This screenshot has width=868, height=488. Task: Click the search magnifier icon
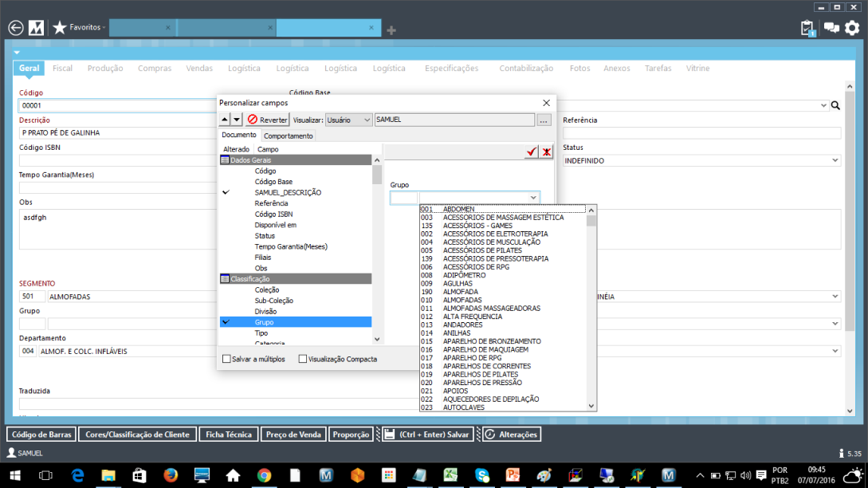pyautogui.click(x=835, y=105)
